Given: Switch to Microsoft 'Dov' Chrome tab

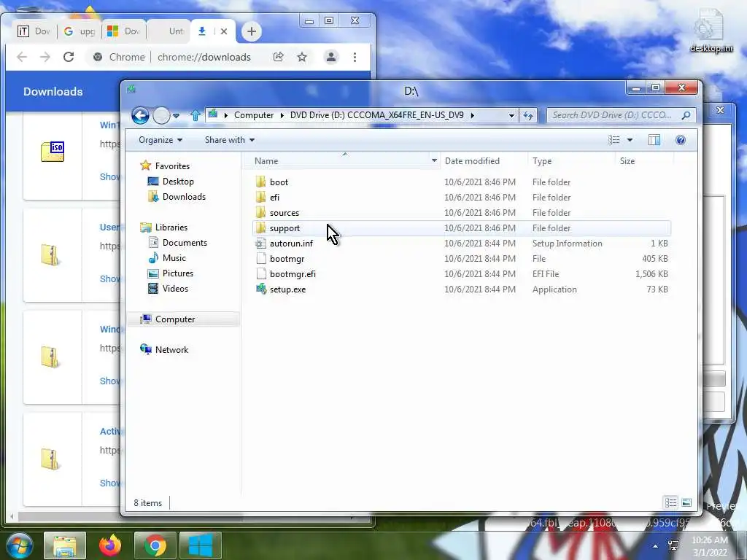Looking at the screenshot, I should click(123, 31).
